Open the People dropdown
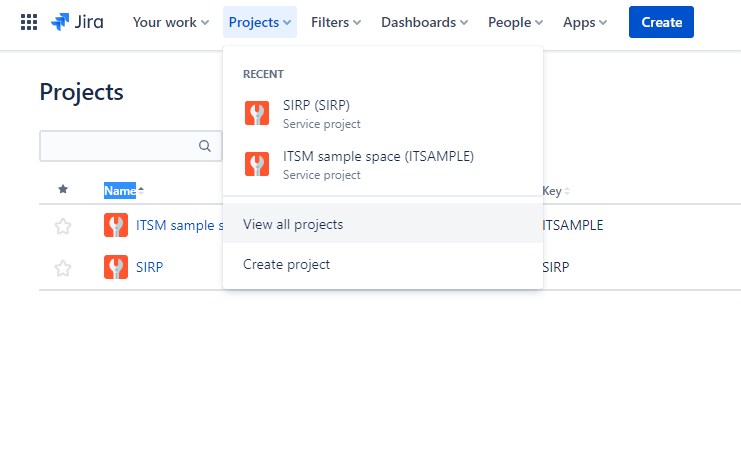Viewport: 741px width, 458px height. coord(515,22)
